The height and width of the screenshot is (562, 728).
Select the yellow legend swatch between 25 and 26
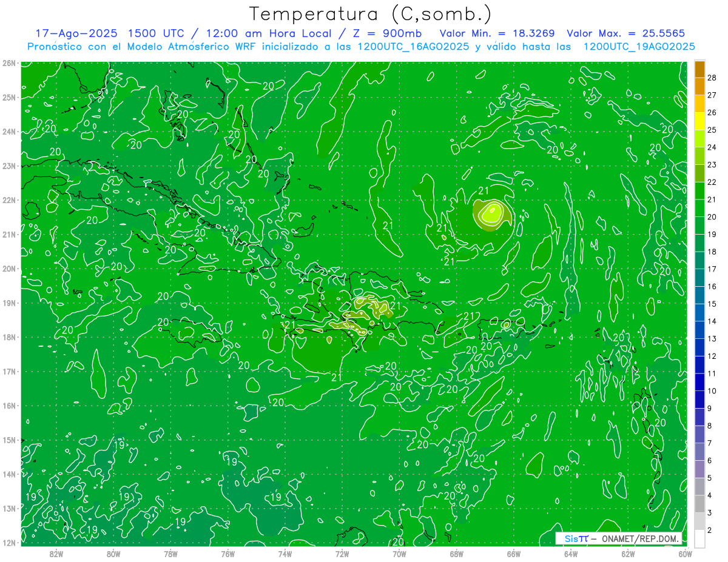coord(699,121)
